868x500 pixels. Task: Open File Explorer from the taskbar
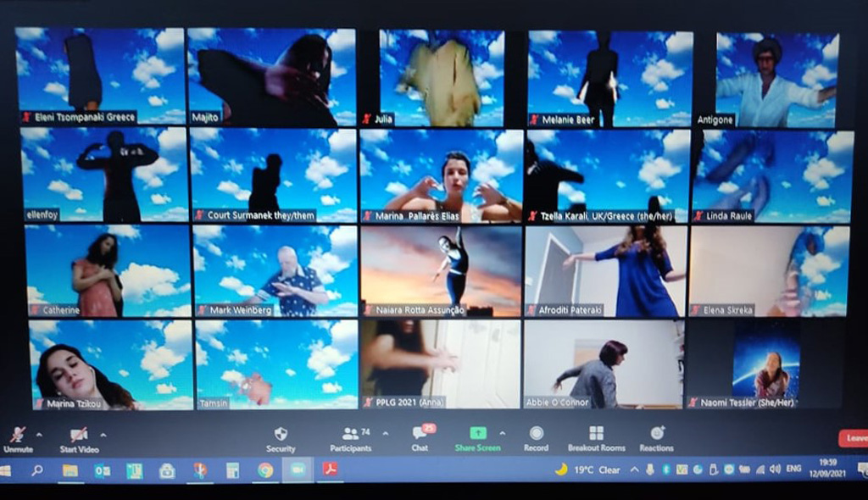pos(70,470)
